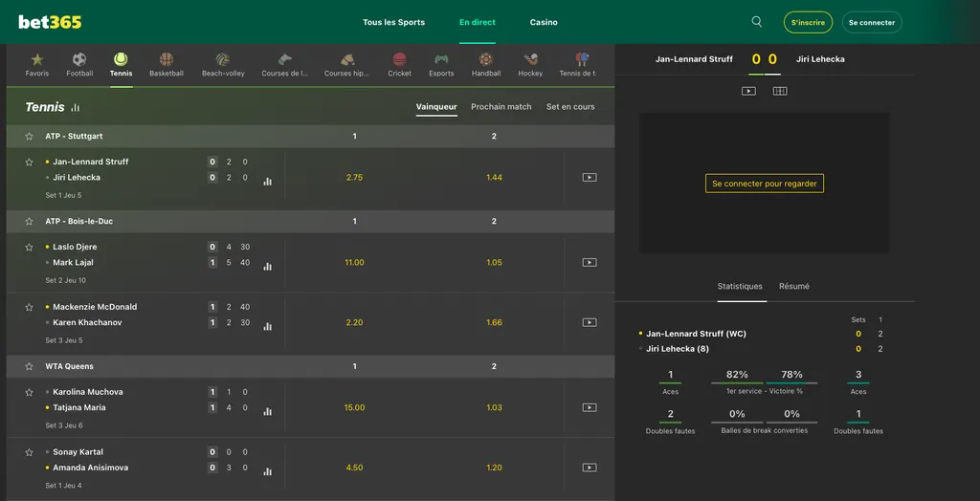Image resolution: width=980 pixels, height=501 pixels.
Task: Open the search magnifier icon
Action: click(x=756, y=22)
